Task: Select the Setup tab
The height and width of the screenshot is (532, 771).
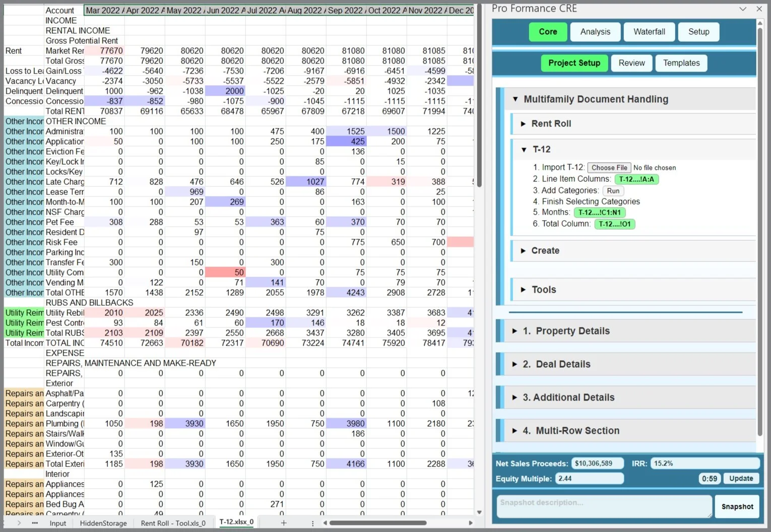Action: (698, 31)
